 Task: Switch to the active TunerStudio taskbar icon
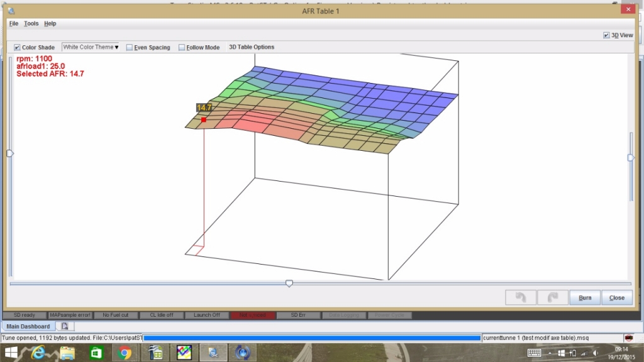[213, 353]
